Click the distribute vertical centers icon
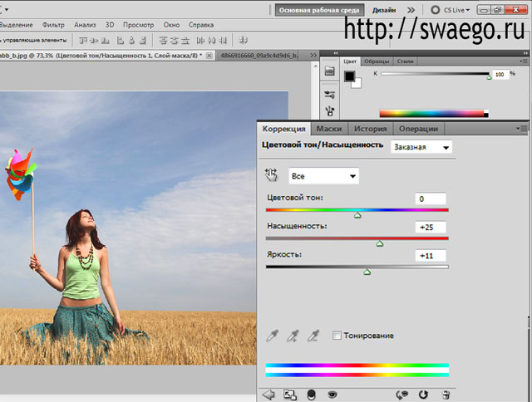532x402 pixels. click(174, 41)
